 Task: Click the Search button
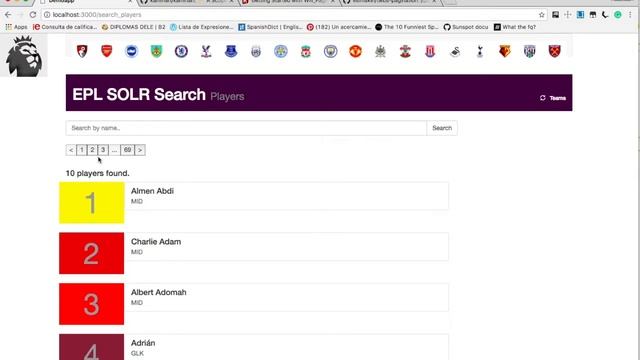click(x=442, y=128)
